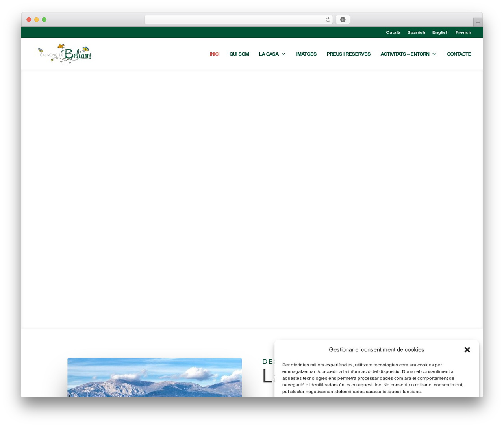Switch language to French
Viewport: 504px width, 427px height.
click(x=463, y=32)
